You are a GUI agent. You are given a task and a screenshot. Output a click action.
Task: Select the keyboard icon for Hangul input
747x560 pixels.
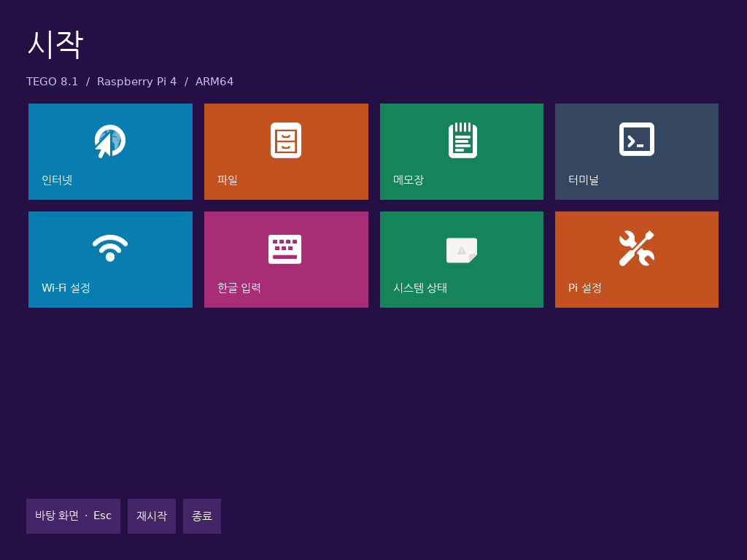coord(285,249)
